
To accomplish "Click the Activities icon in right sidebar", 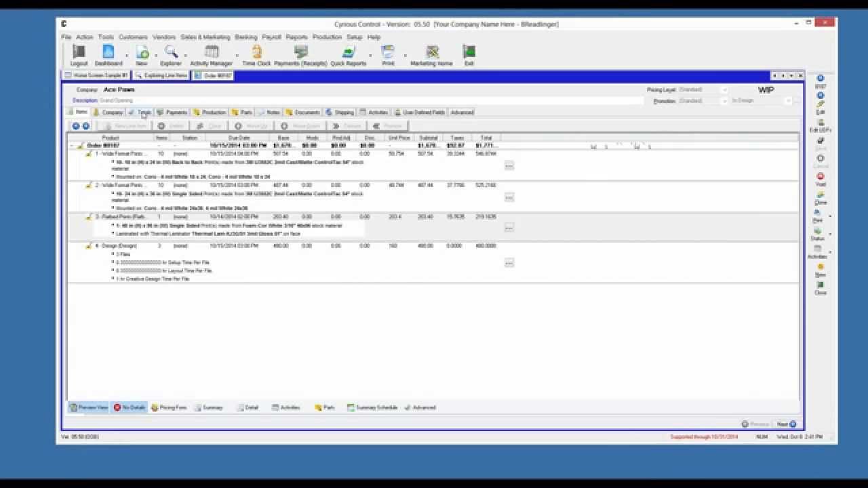I will pos(818,252).
